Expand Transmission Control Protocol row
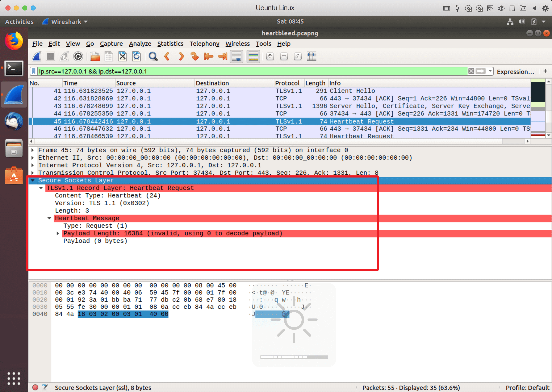This screenshot has height=392, width=552. pyautogui.click(x=33, y=173)
